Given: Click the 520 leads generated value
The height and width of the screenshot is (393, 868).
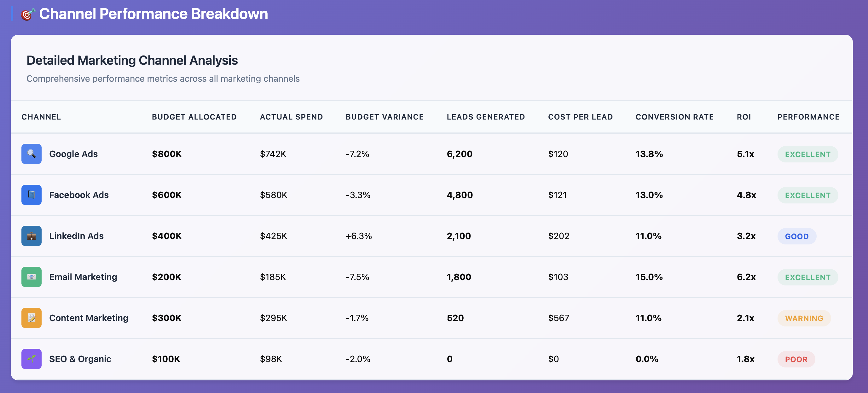Looking at the screenshot, I should 455,318.
